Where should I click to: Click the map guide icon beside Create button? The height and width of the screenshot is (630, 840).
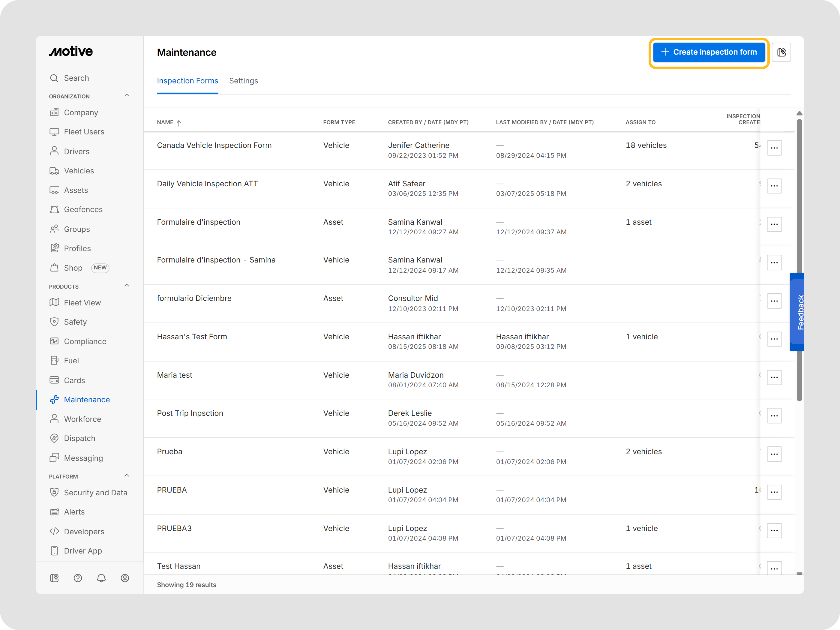[781, 52]
